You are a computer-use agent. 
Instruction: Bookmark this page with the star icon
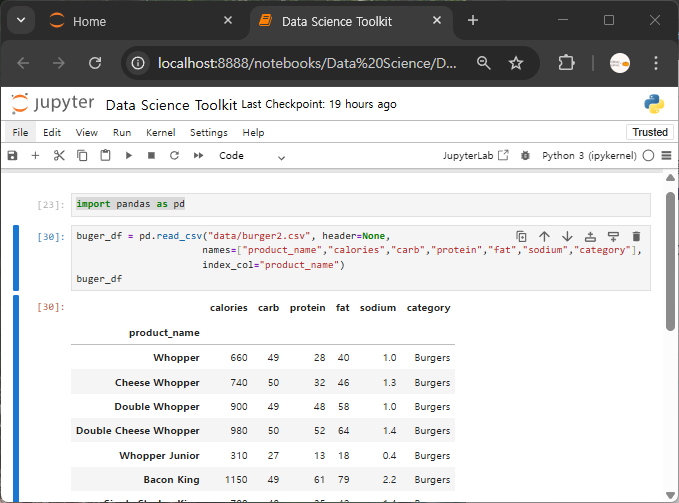pos(516,63)
